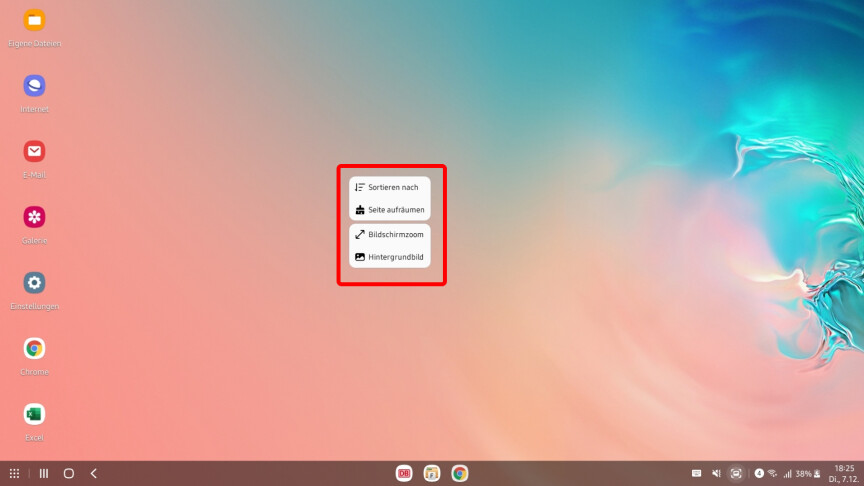Open the Excel desktop icon
The image size is (864, 486).
[34, 414]
